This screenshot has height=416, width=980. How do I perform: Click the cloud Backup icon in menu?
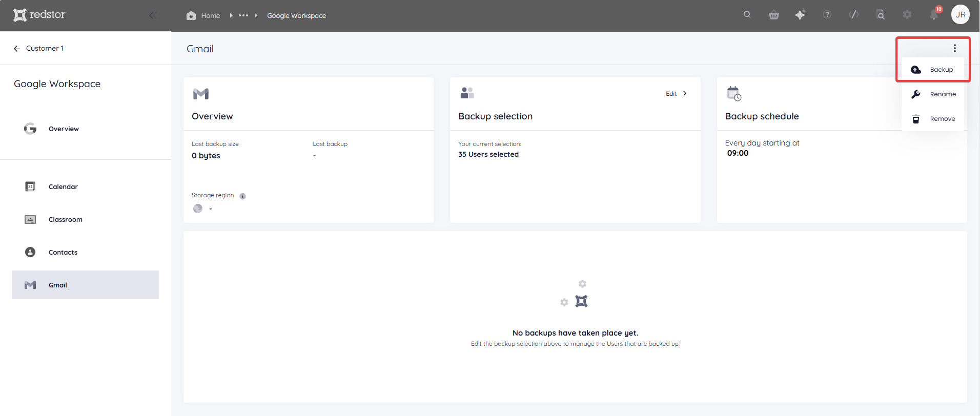coord(916,70)
